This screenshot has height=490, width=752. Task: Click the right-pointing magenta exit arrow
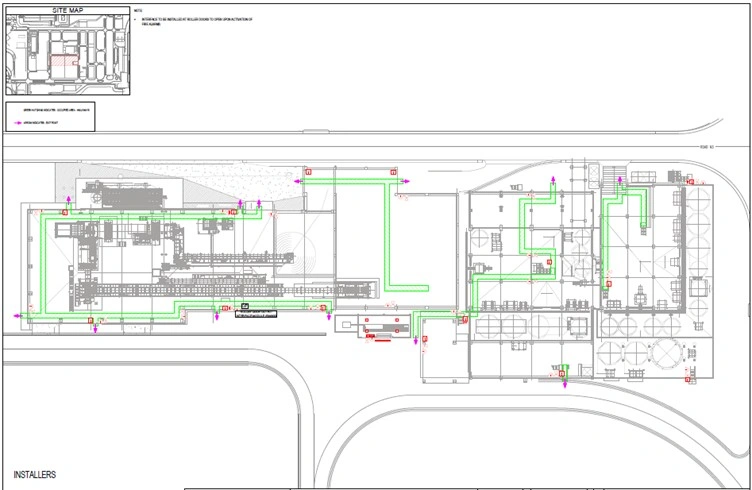click(x=406, y=181)
